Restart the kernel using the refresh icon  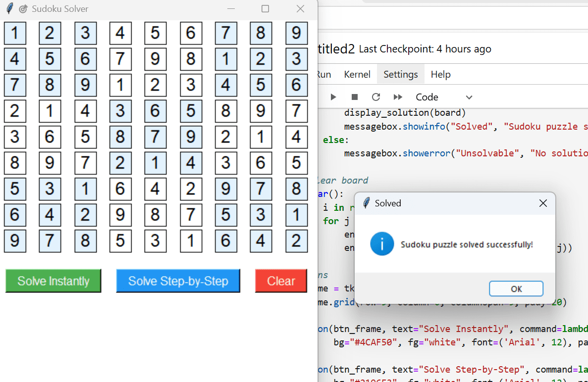pos(376,97)
